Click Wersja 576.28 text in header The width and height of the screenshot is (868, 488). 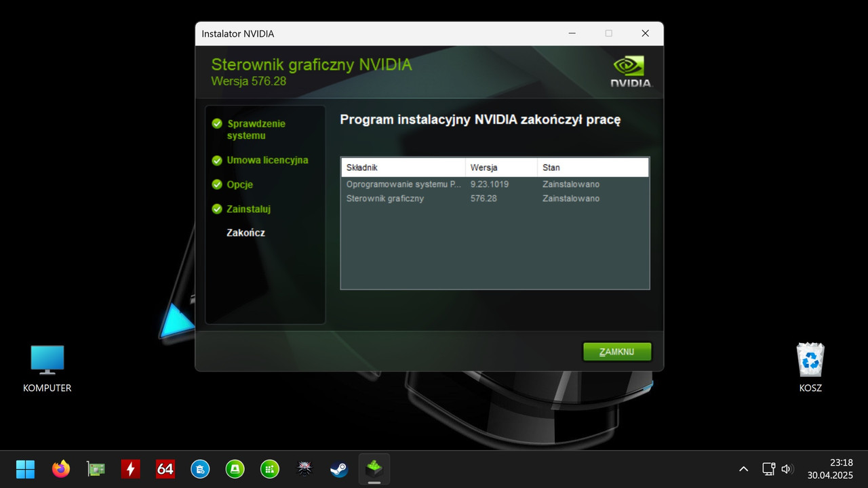coord(248,81)
